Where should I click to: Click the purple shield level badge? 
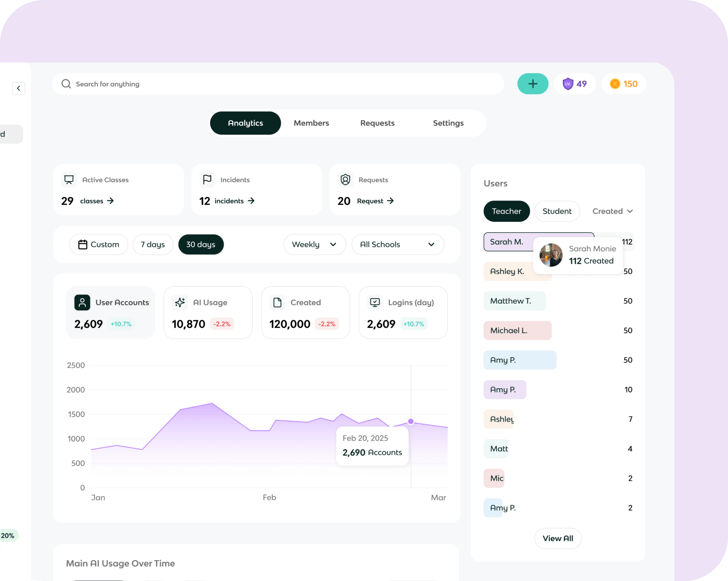coord(568,84)
